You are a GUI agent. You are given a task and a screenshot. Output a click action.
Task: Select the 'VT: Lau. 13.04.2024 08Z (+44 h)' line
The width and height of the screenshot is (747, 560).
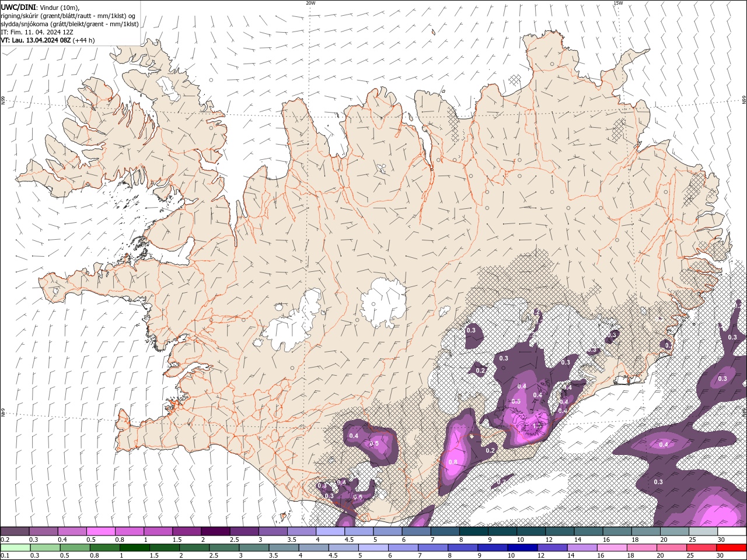coord(48,40)
